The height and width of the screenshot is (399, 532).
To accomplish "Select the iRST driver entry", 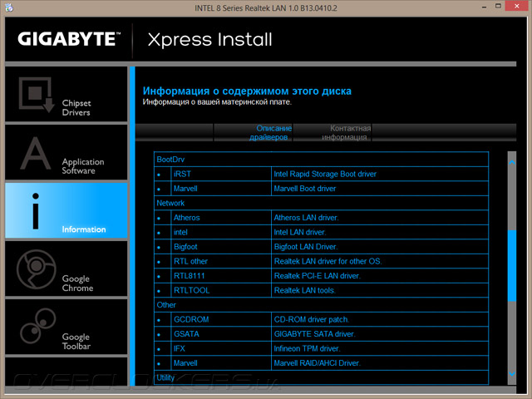I will pyautogui.click(x=182, y=174).
